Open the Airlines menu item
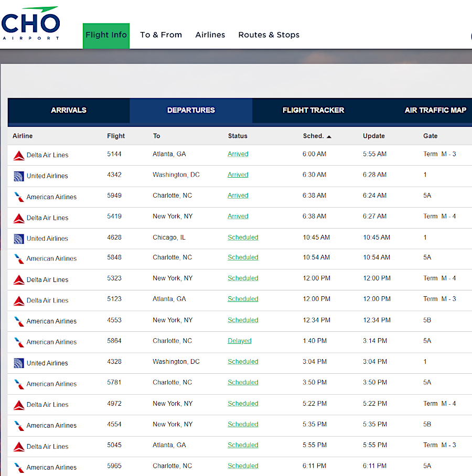 coord(210,35)
